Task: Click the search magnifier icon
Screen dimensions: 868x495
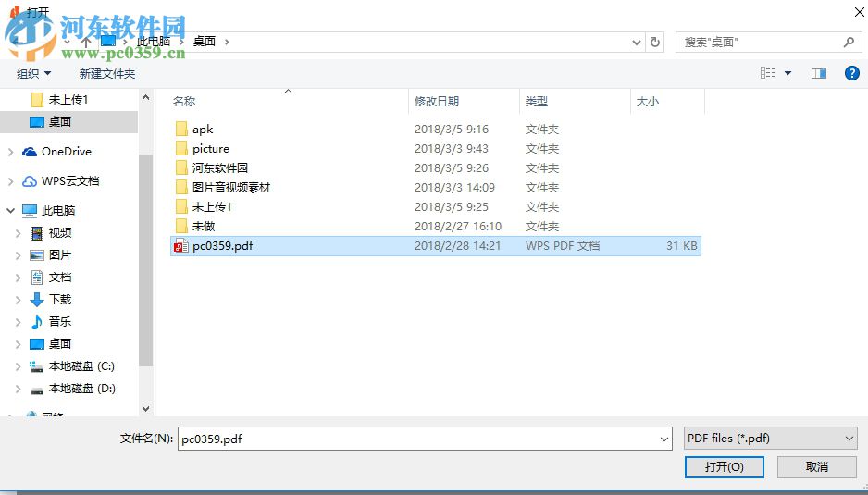Action: 849,42
